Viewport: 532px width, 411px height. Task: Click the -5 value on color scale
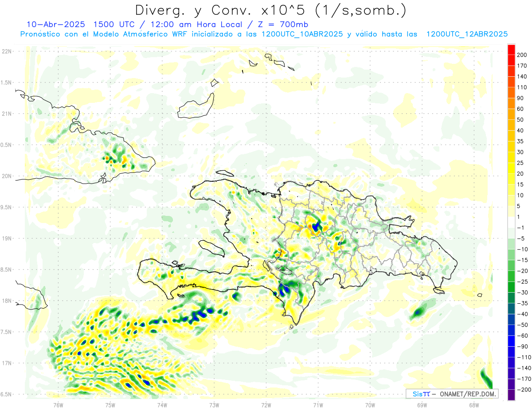point(521,239)
